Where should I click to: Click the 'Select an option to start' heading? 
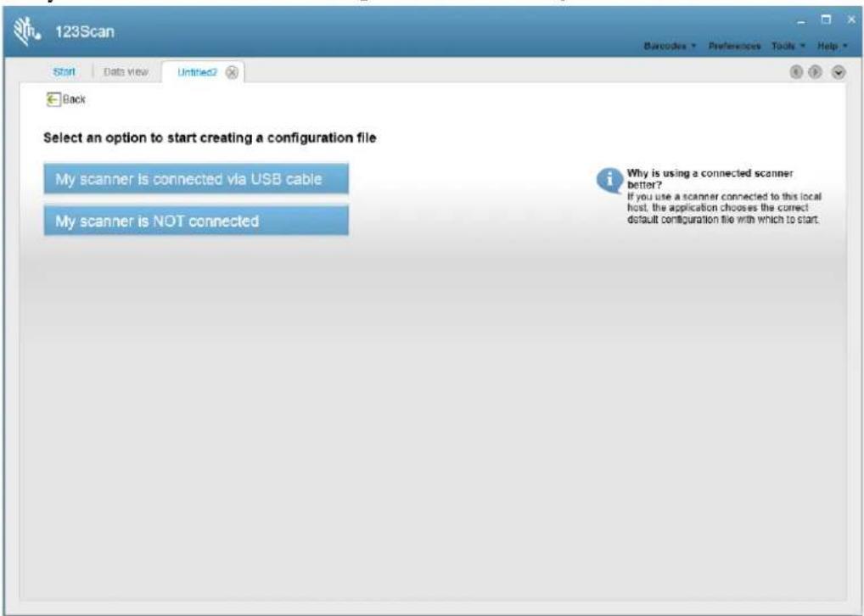click(210, 137)
